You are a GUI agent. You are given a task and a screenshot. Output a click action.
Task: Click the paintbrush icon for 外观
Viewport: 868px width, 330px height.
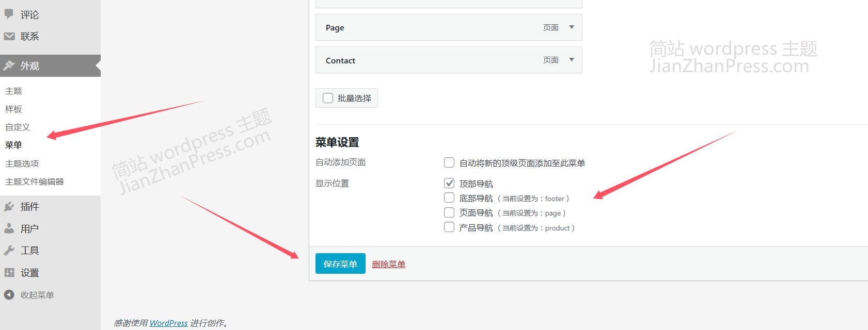[9, 65]
